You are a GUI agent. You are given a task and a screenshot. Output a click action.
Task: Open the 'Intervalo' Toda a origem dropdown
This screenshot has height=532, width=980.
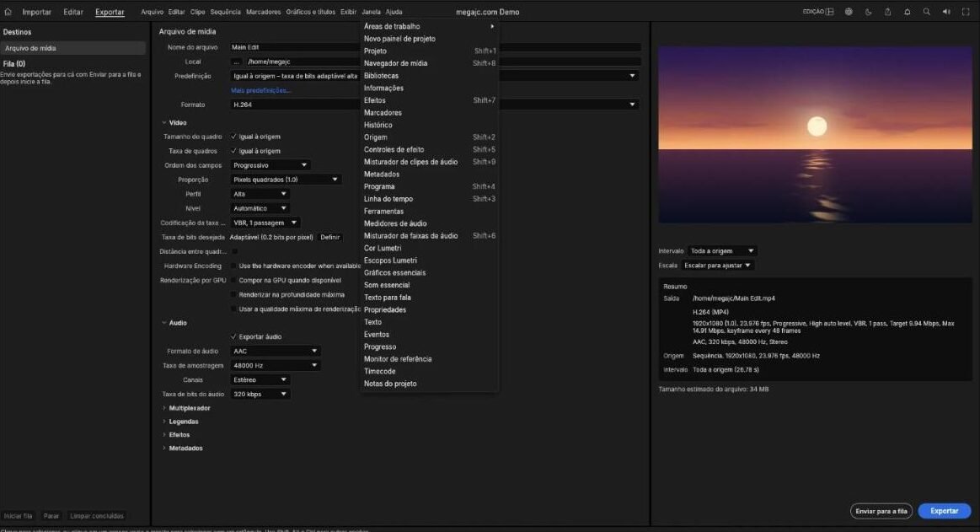coord(722,250)
